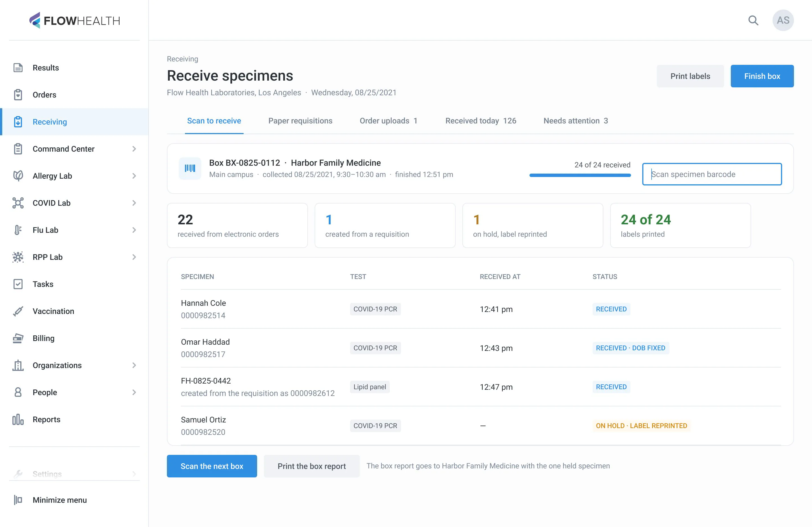Switch to the Paper requisitions tab
812x527 pixels.
300,121
